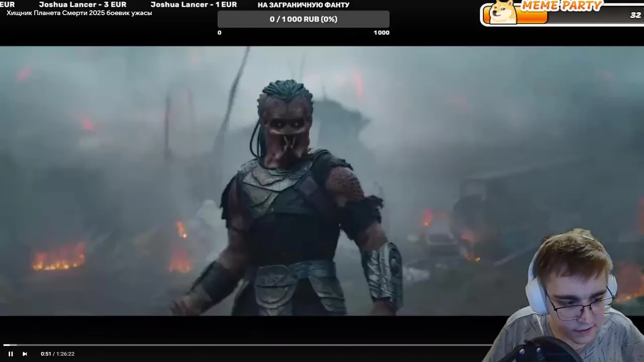Screen dimensions: 644x362
Task: Skip to the next video
Action: (x=25, y=354)
